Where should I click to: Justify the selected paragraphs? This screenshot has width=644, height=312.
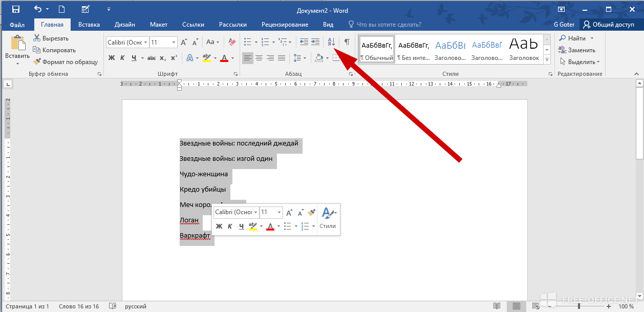[x=282, y=58]
